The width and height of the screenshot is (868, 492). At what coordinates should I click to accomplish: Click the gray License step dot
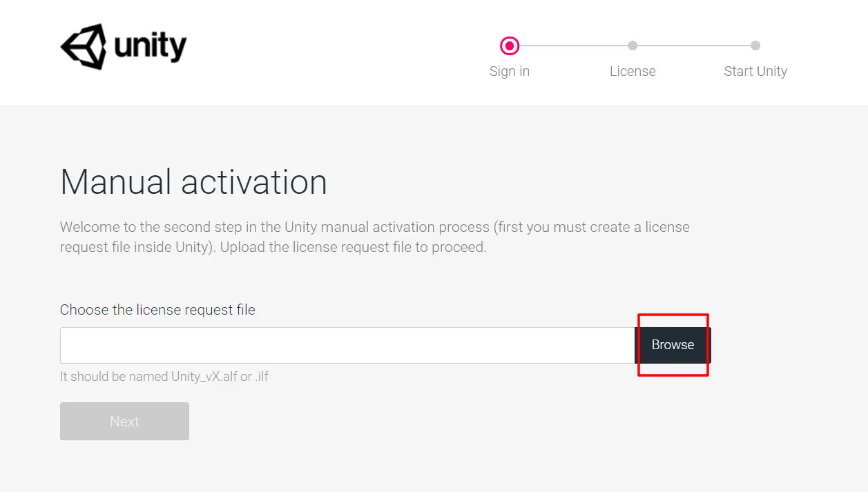[x=633, y=46]
